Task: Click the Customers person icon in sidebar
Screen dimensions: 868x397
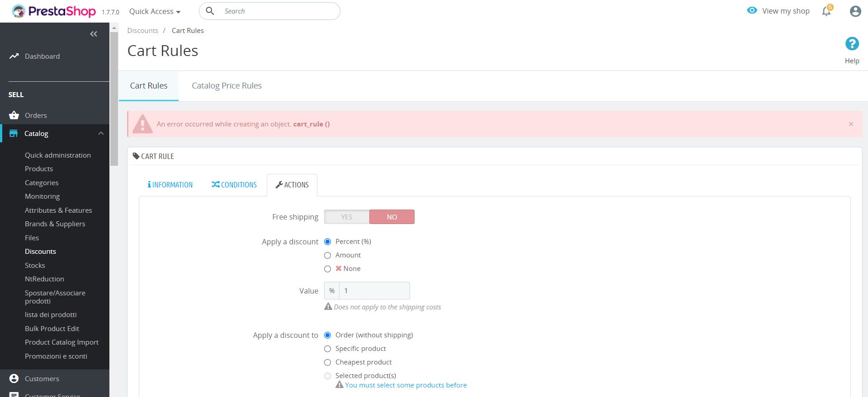Action: (14, 378)
